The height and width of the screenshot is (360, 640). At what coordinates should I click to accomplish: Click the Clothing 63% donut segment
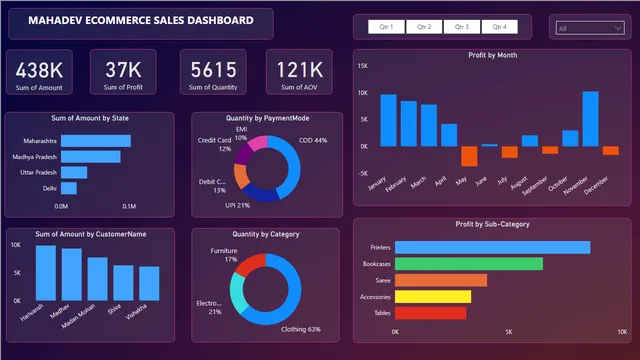click(293, 300)
